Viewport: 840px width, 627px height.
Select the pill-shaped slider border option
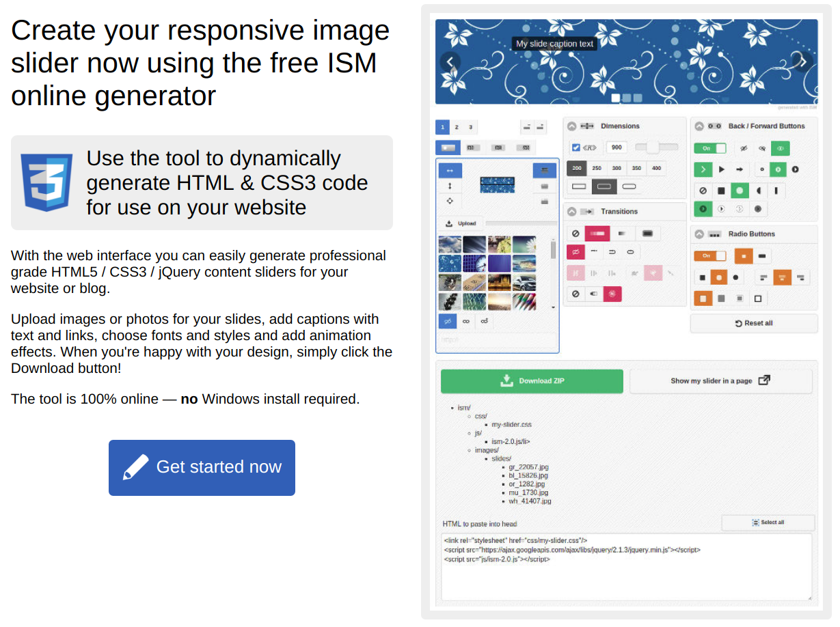pyautogui.click(x=629, y=186)
